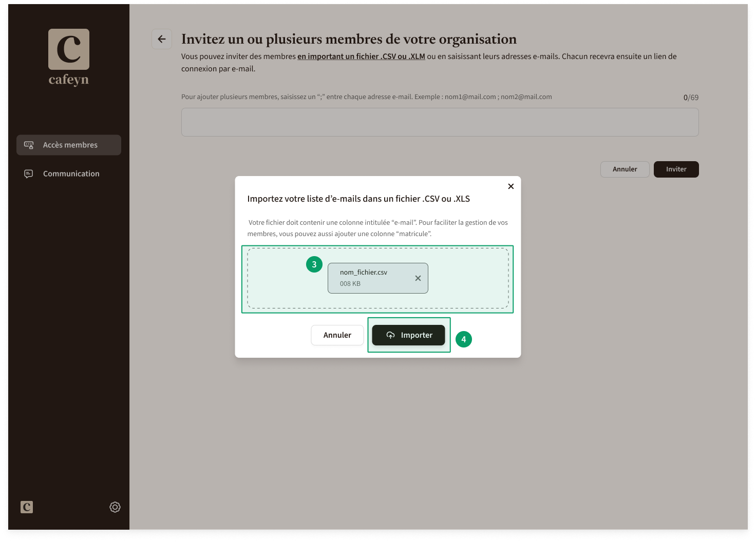Click Annuler next to Inviter
Image resolution: width=756 pixels, height=542 pixels.
click(625, 169)
